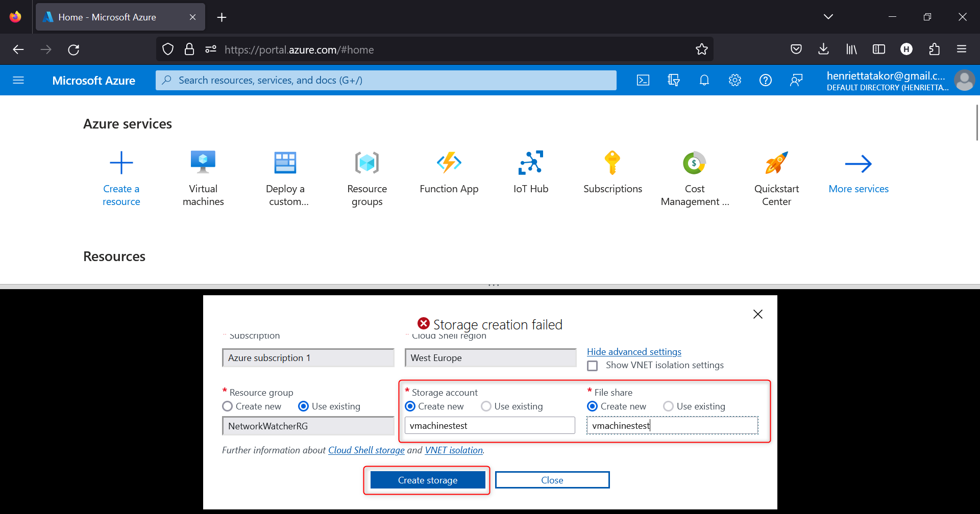Select Create new for Storage account
The height and width of the screenshot is (514, 980).
[x=410, y=406]
